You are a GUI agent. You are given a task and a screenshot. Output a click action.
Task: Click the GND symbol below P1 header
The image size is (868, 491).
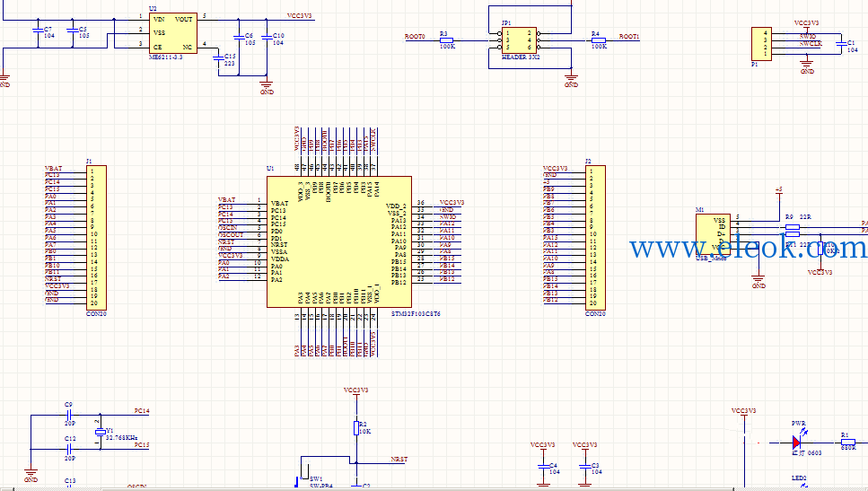(807, 66)
